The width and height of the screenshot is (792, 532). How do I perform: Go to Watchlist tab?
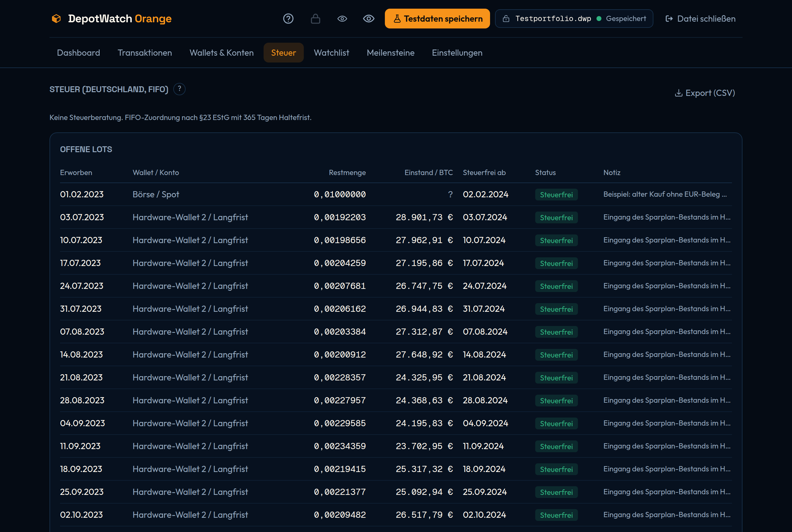[x=332, y=53]
